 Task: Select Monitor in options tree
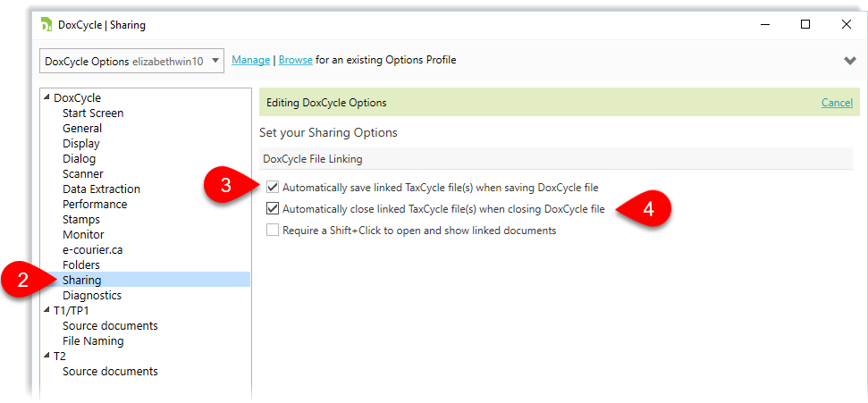[x=83, y=235]
